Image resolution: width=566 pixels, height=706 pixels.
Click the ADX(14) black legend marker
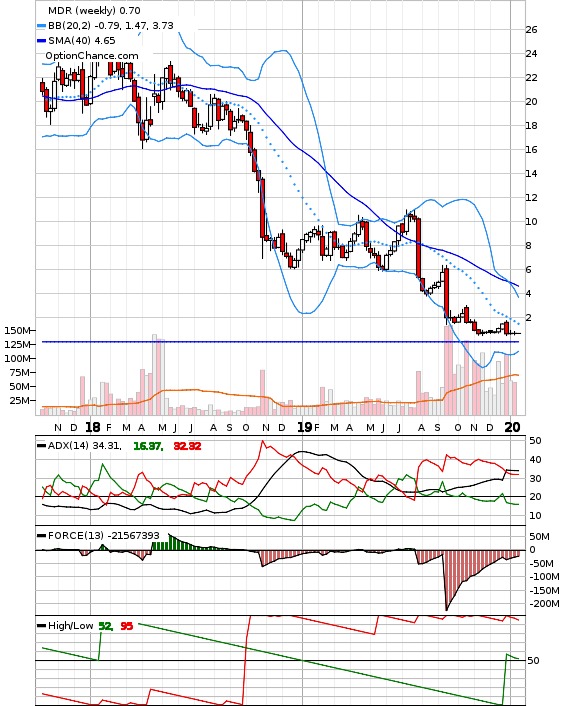41,446
